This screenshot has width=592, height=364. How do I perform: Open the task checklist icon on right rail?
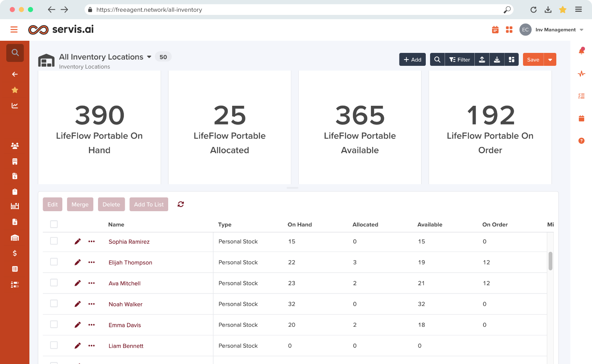[581, 96]
